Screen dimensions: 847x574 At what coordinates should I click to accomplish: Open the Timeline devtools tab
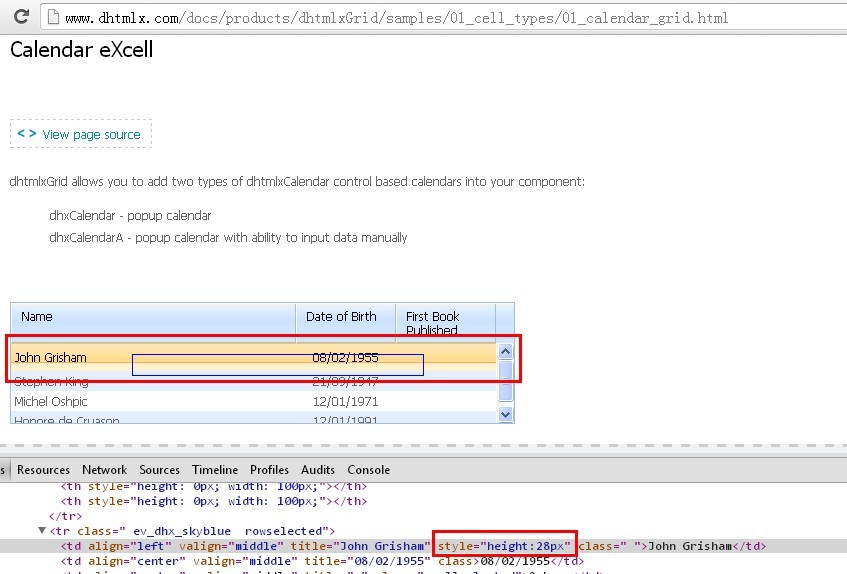(215, 470)
